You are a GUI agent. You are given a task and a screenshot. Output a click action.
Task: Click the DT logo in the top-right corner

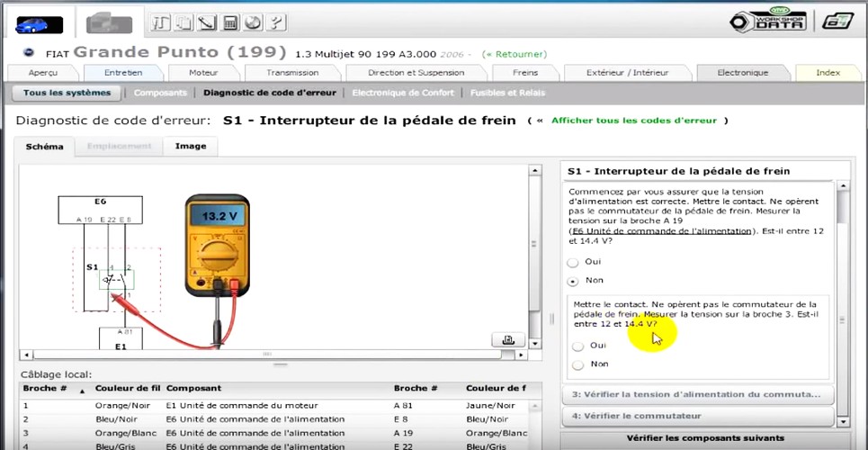tap(838, 21)
